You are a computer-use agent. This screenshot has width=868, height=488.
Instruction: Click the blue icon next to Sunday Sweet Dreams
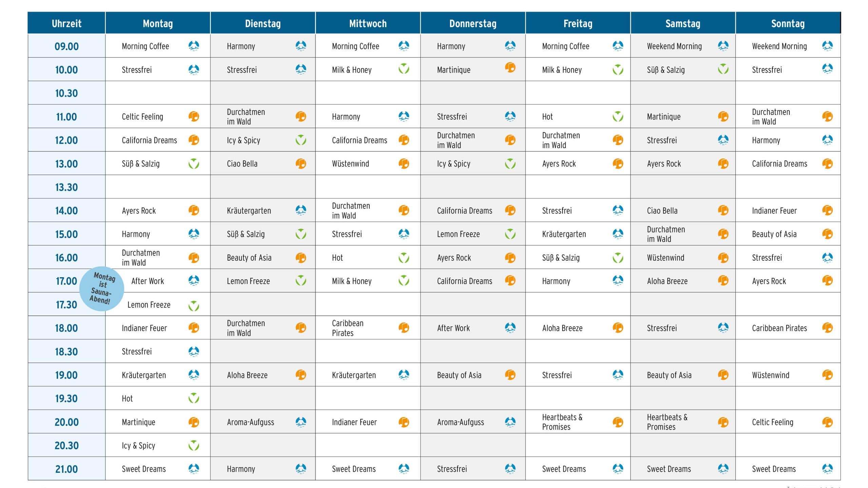[827, 468]
